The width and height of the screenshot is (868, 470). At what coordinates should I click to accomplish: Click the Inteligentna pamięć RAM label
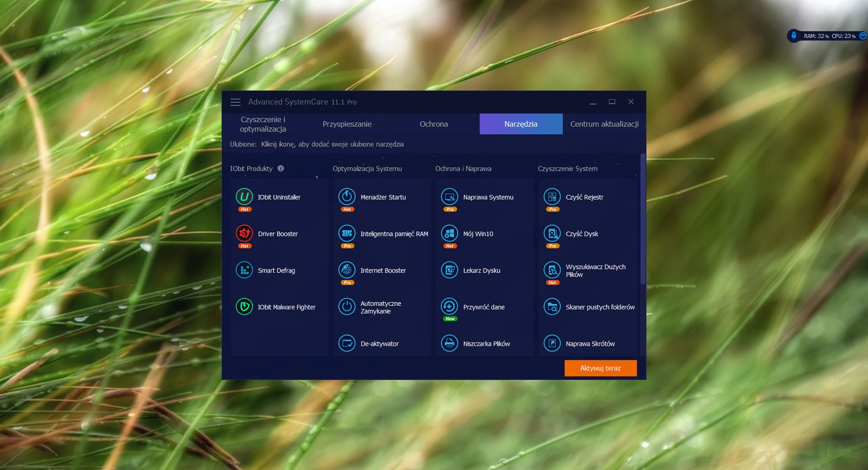point(394,234)
